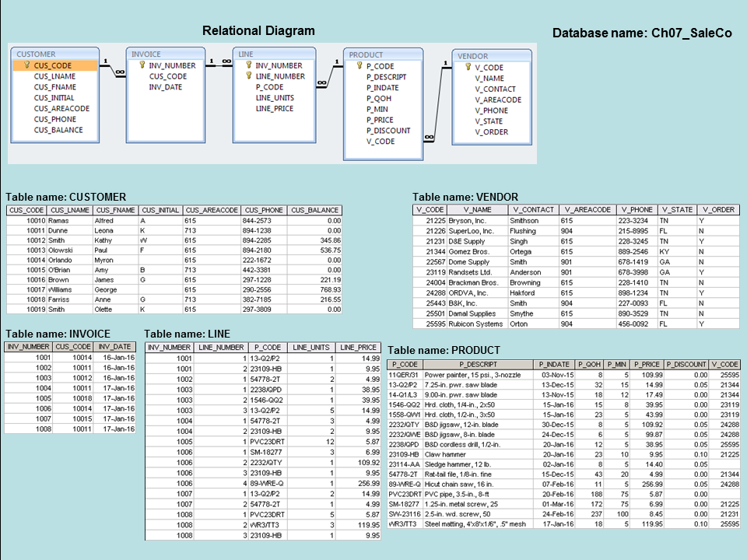The image size is (747, 560).
Task: Click the key icon beside V_CODE in VENDOR
Action: click(x=468, y=68)
